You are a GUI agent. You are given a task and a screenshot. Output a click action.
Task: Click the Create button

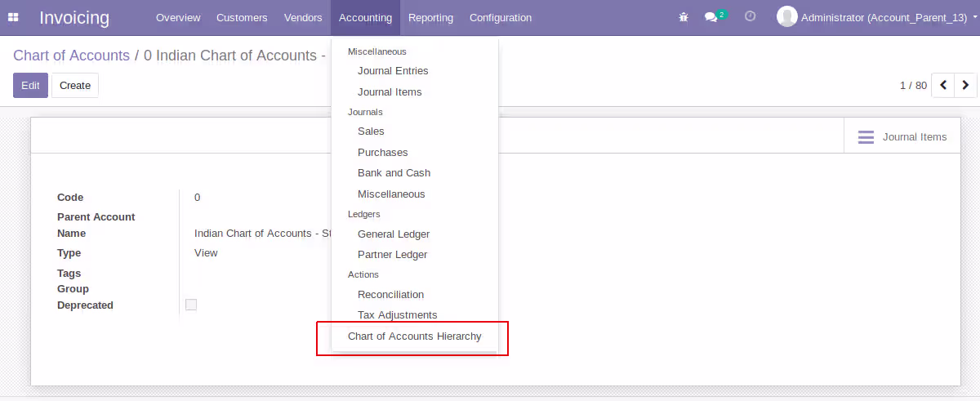pyautogui.click(x=75, y=85)
